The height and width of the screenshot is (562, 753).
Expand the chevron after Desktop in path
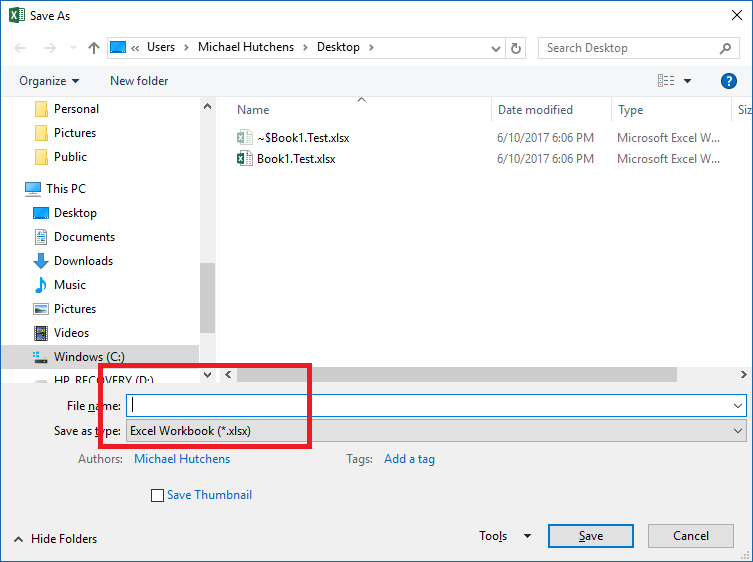371,47
